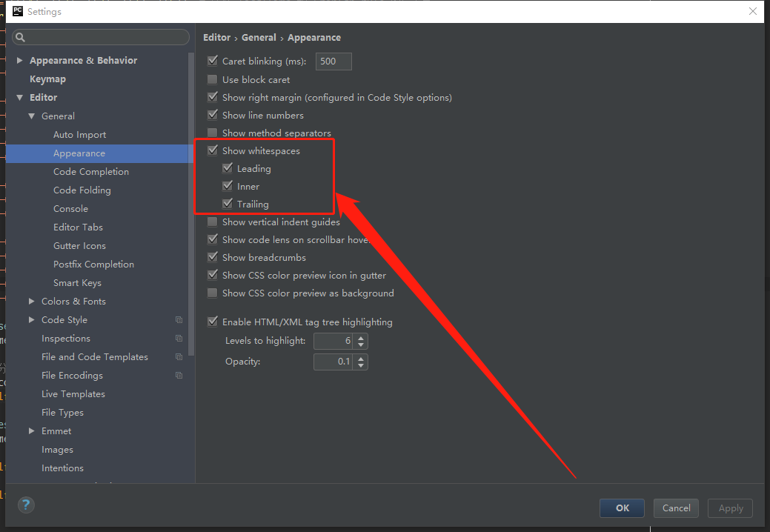Toggle HTML/XML tag tree highlighting checkbox

point(213,322)
